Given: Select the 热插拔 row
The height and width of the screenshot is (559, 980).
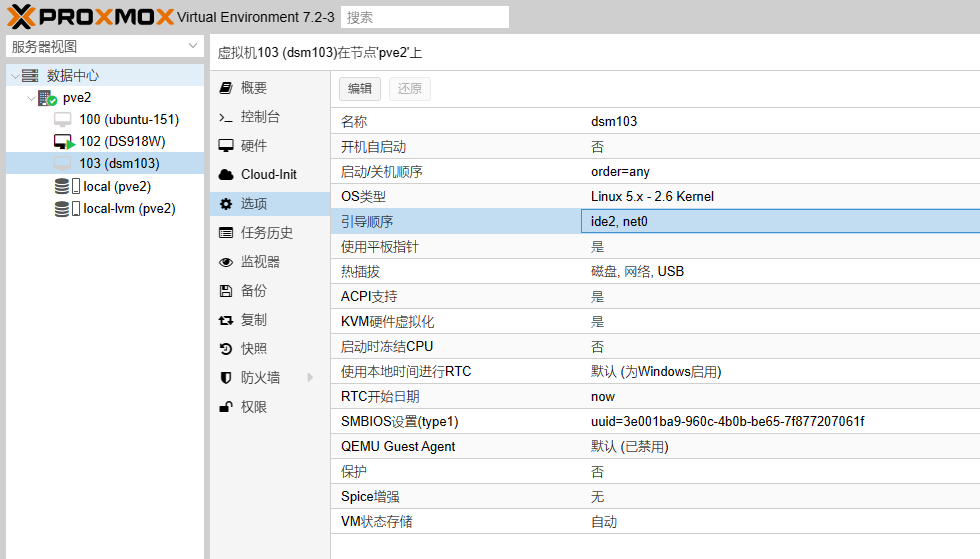Looking at the screenshot, I should [x=655, y=271].
